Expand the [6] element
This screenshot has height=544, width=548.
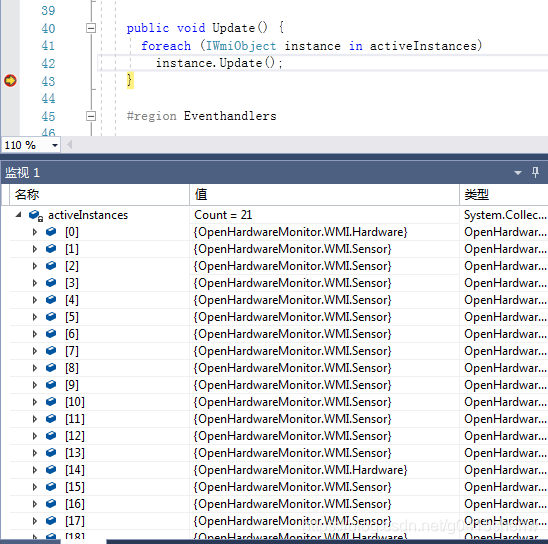[35, 334]
